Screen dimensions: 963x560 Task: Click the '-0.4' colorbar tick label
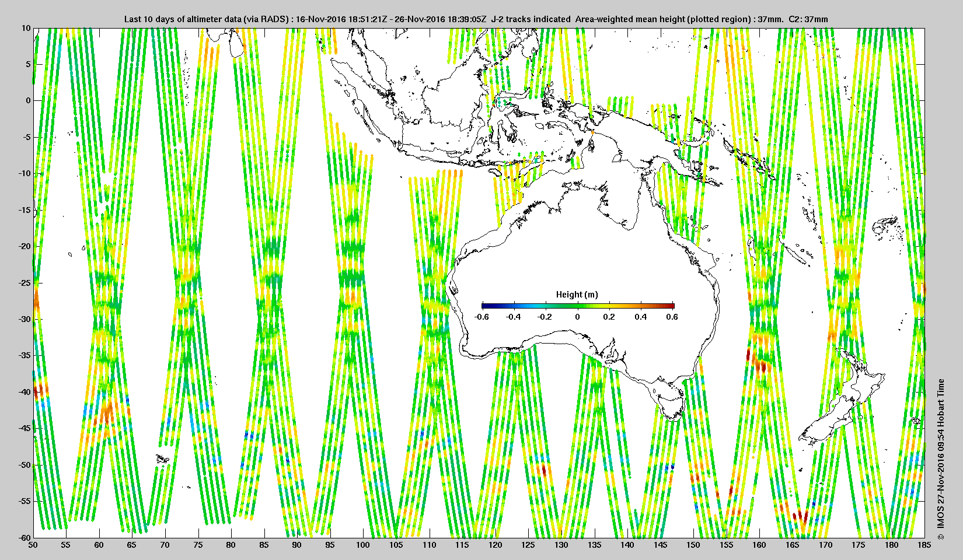(514, 317)
